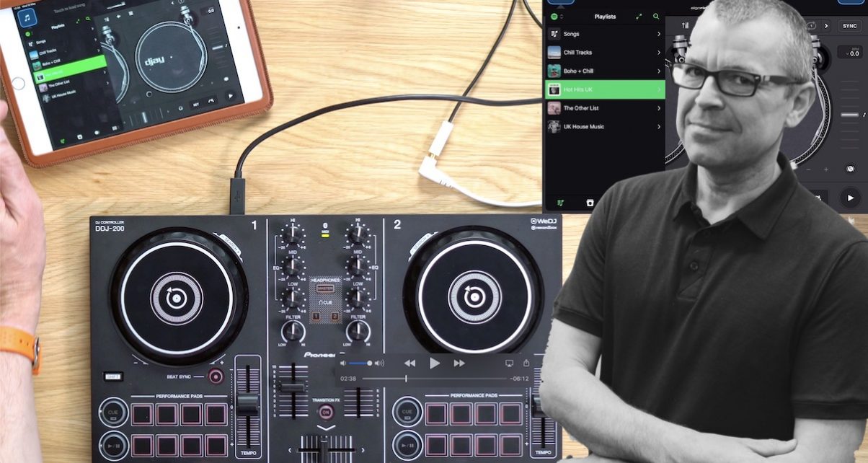Open the 'Chill Tracks' playlist
This screenshot has height=463, width=868.
pyautogui.click(x=604, y=53)
